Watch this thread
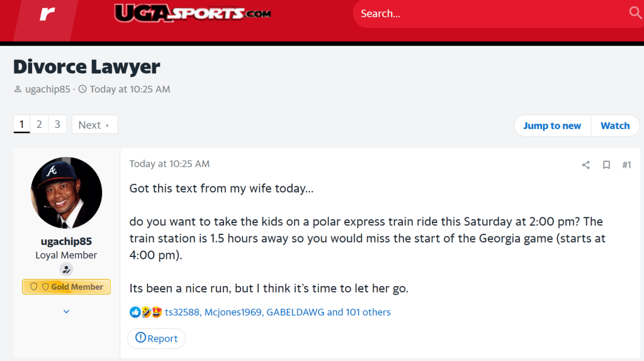 click(614, 125)
